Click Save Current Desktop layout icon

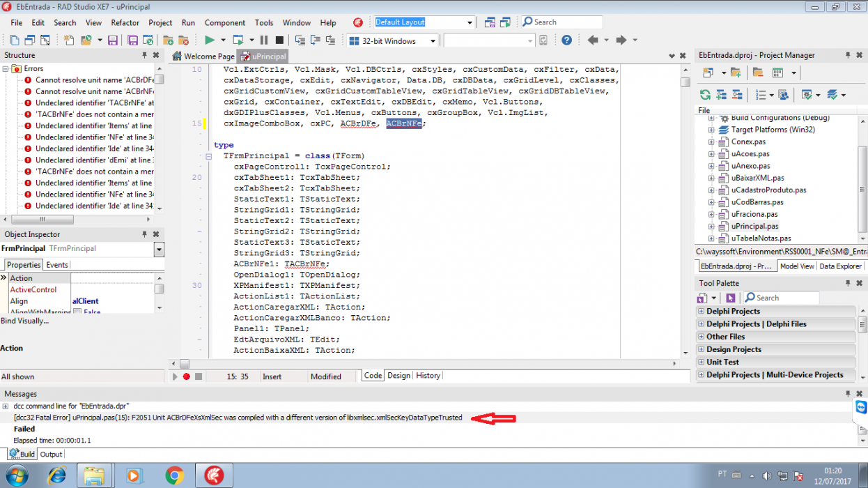pos(490,22)
